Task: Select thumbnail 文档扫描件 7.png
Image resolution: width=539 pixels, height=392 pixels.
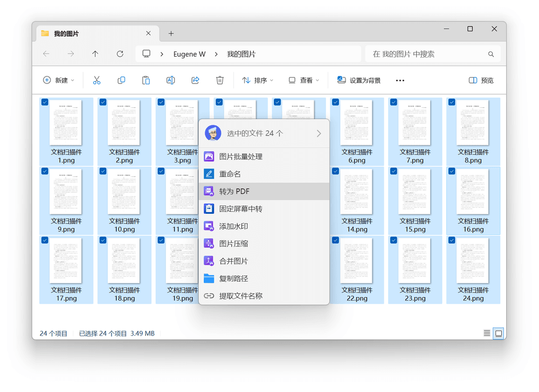Action: (414, 122)
